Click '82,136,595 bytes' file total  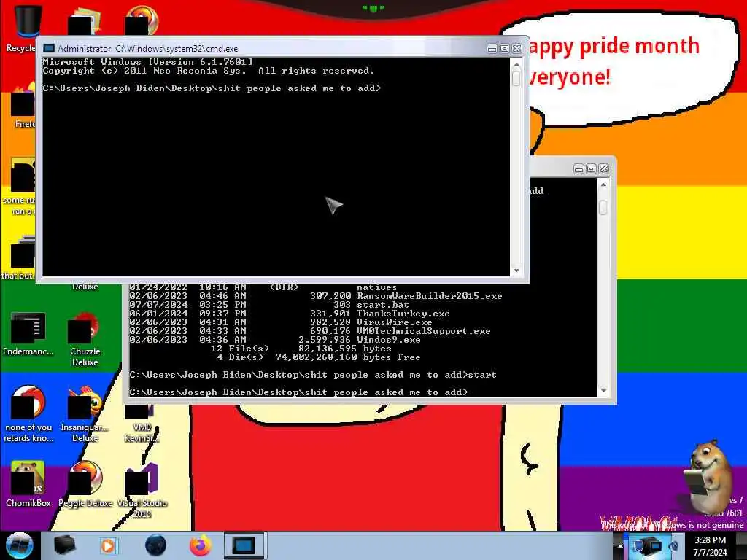tap(345, 349)
